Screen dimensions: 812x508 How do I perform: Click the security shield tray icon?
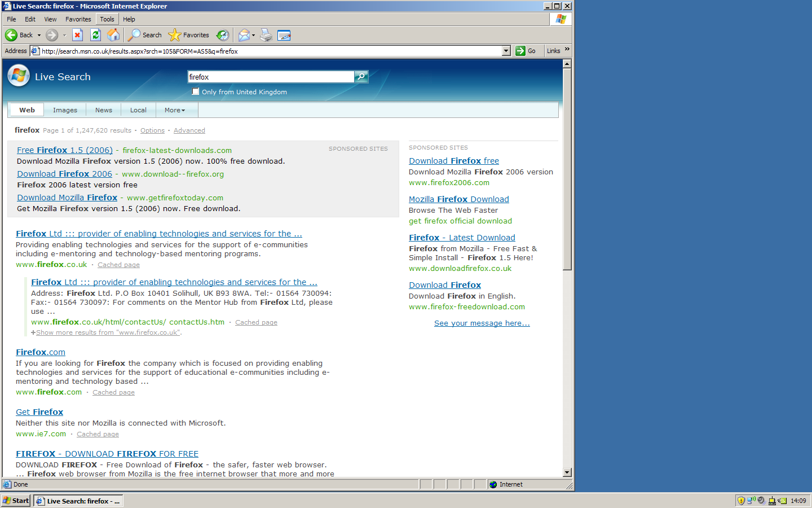[741, 501]
